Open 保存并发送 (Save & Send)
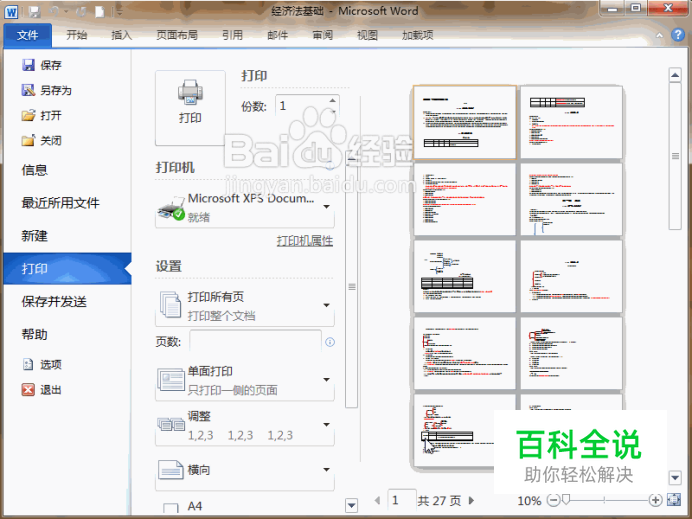 (54, 302)
